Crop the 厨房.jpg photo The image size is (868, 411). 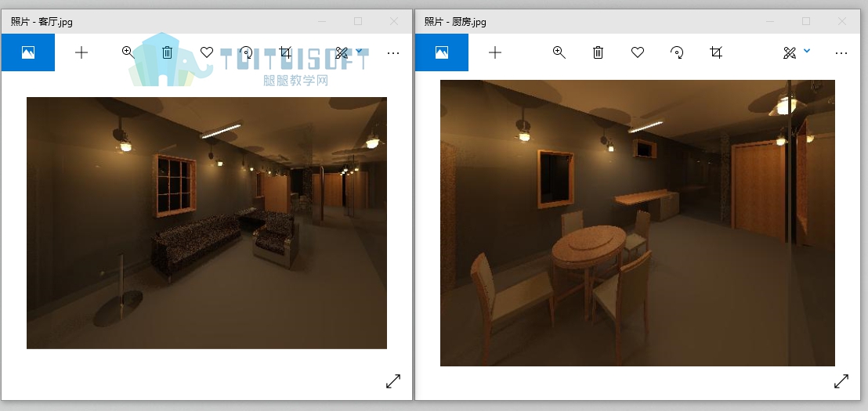coord(716,52)
